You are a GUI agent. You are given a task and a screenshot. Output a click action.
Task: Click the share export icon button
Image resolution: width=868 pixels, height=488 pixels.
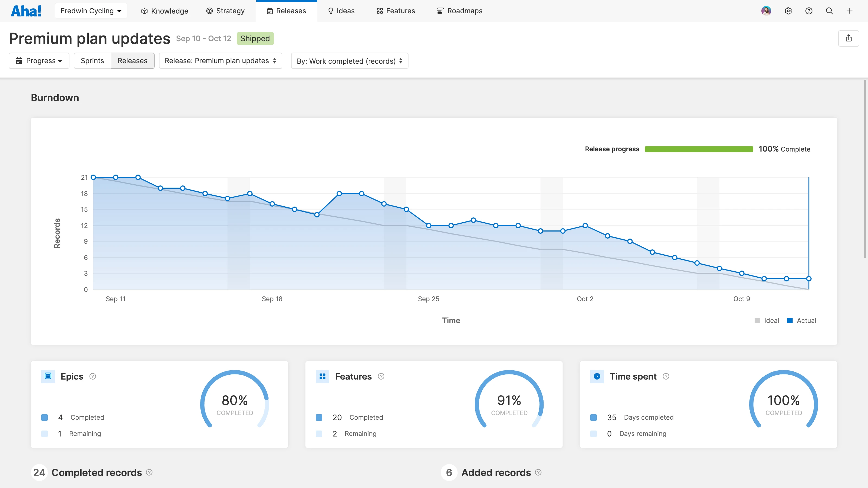tap(848, 38)
